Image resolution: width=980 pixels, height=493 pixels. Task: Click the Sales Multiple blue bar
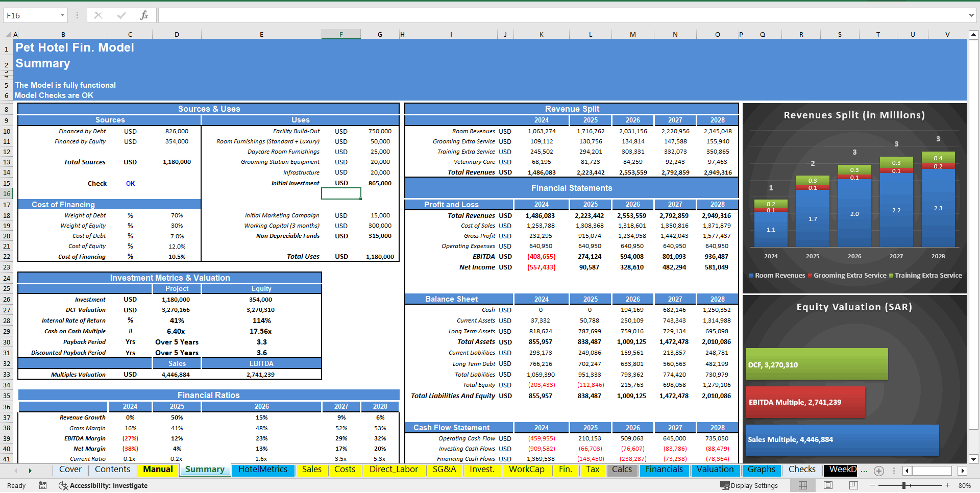(x=842, y=440)
